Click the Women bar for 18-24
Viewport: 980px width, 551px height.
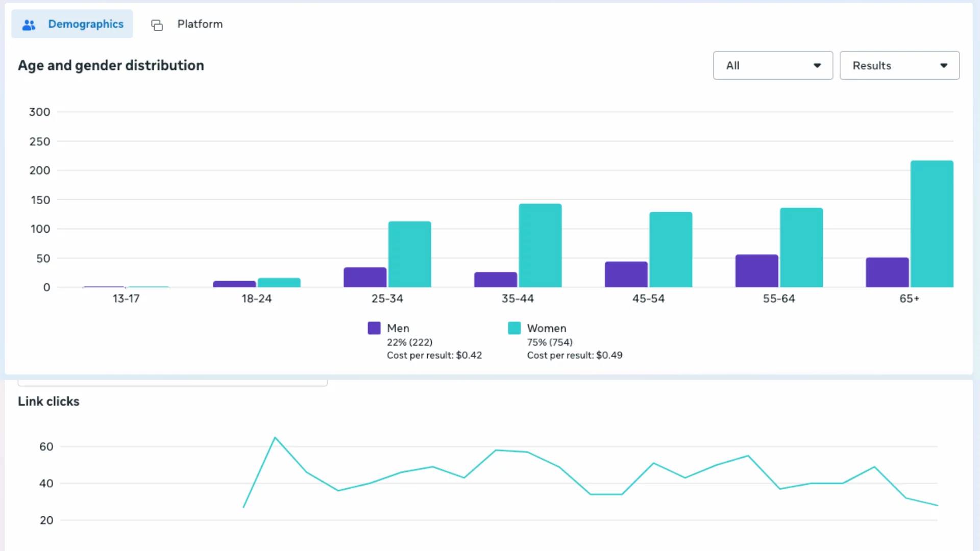279,283
